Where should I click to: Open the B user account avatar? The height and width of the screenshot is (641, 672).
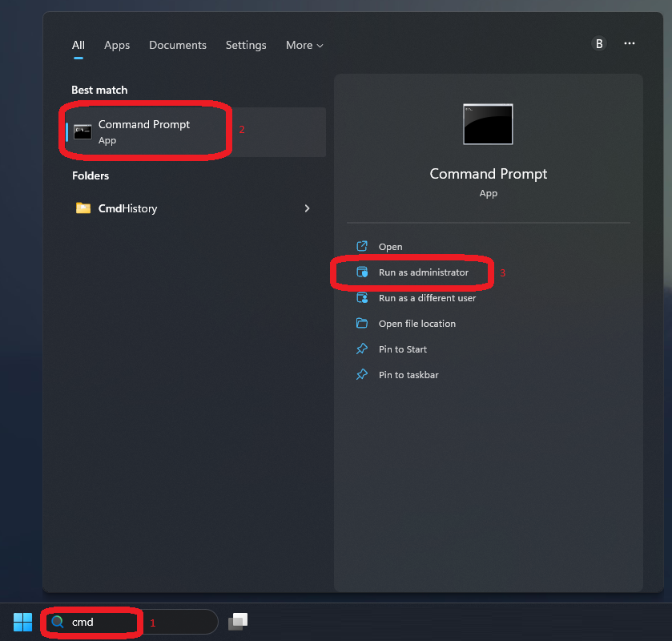599,43
